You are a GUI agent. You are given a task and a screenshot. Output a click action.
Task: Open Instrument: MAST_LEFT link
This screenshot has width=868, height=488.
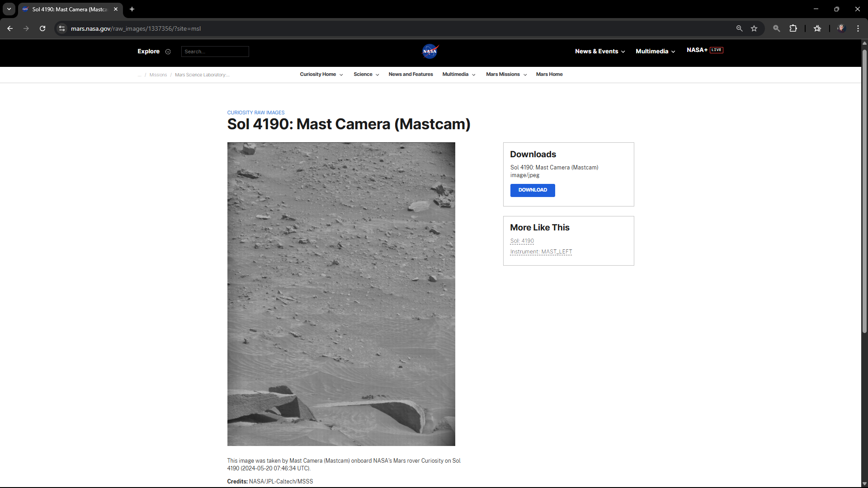tap(541, 252)
